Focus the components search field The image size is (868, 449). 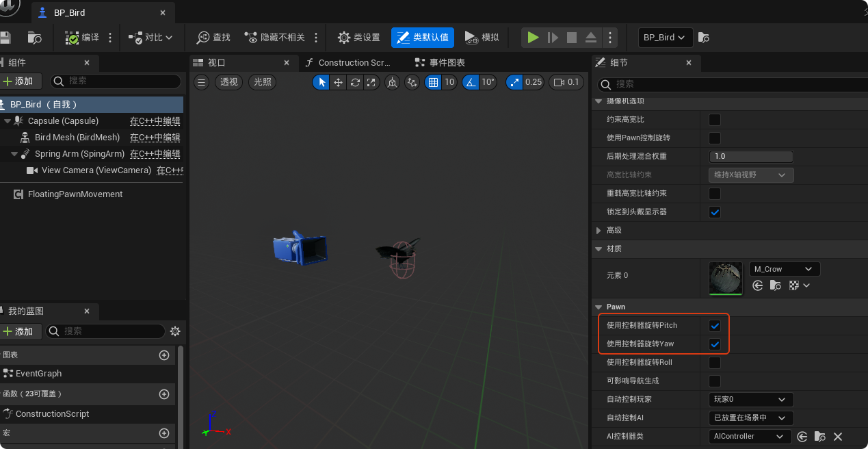point(116,81)
